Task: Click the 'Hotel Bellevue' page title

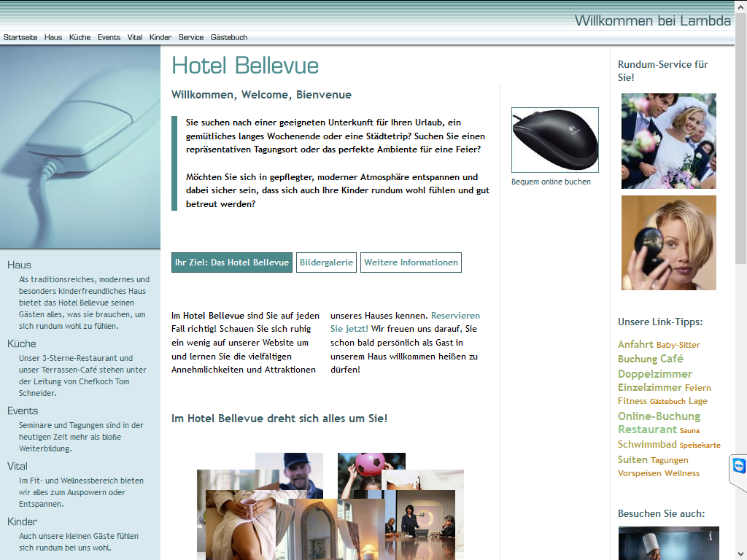Action: coord(245,65)
